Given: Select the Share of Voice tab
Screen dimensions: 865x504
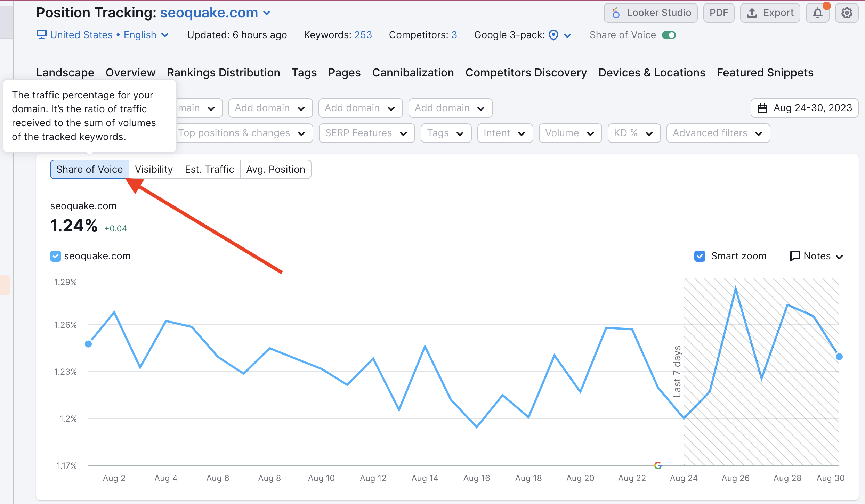Looking at the screenshot, I should pos(89,169).
